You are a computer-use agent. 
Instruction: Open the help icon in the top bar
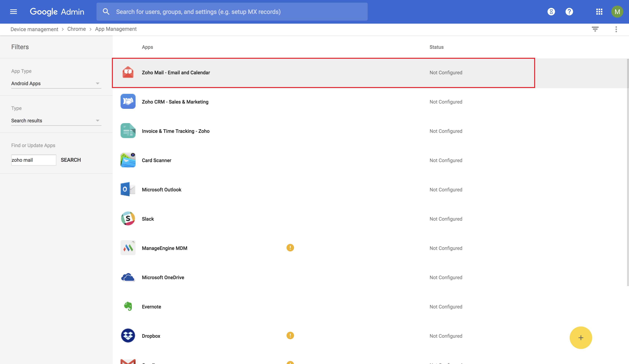(569, 11)
